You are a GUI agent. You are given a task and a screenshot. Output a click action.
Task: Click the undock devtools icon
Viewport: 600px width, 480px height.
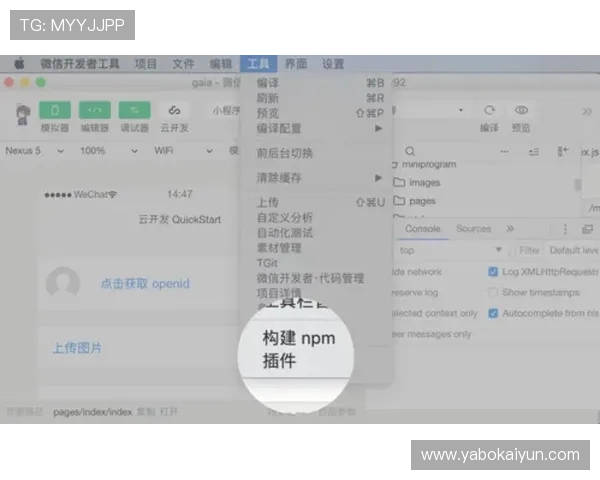click(587, 229)
